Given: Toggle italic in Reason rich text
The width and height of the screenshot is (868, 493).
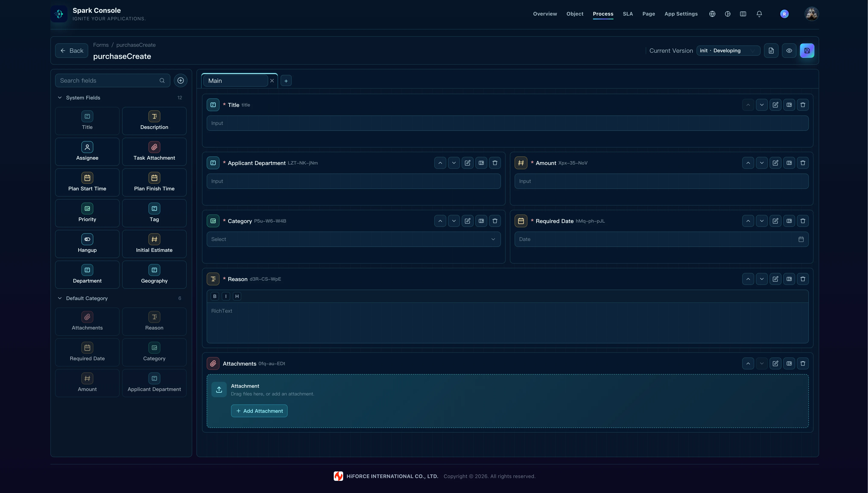Looking at the screenshot, I should click(x=225, y=296).
